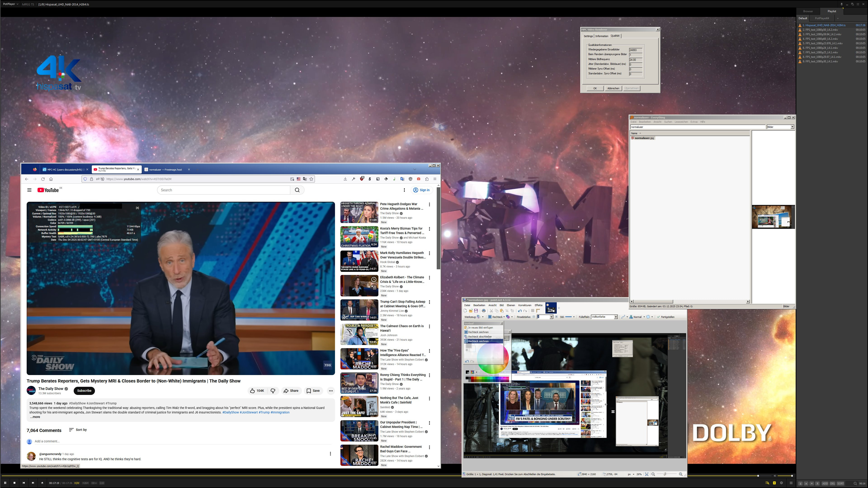This screenshot has height=488, width=868.
Task: Pause playback in PotPlayer
Action: [x=5, y=483]
